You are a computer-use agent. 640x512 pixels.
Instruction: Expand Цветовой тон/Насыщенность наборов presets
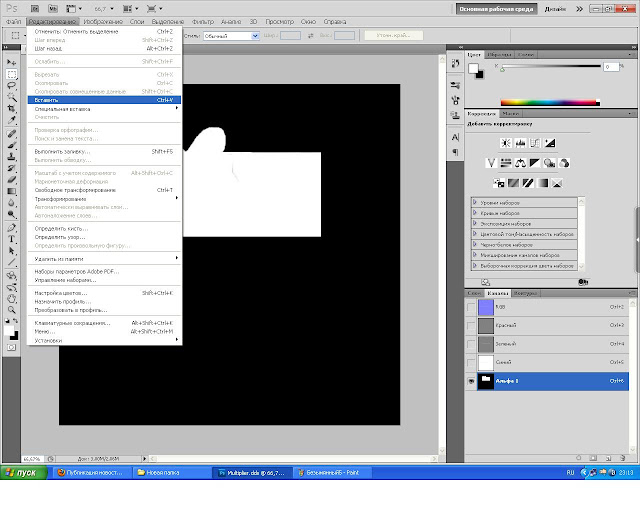[x=475, y=234]
